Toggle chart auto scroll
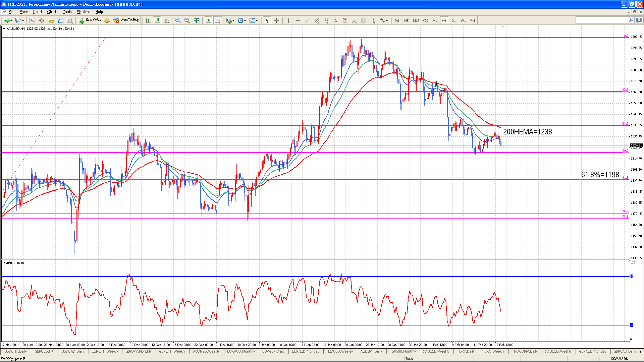Image resolution: width=644 pixels, height=362 pixels. (208, 20)
